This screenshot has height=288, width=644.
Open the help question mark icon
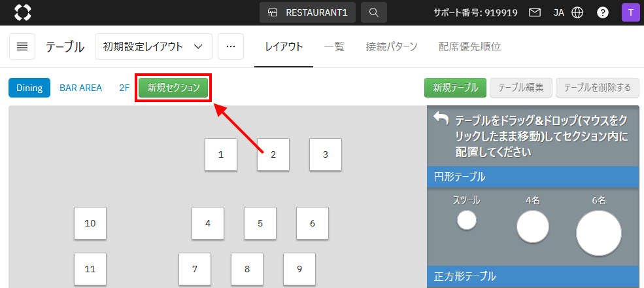coord(603,12)
